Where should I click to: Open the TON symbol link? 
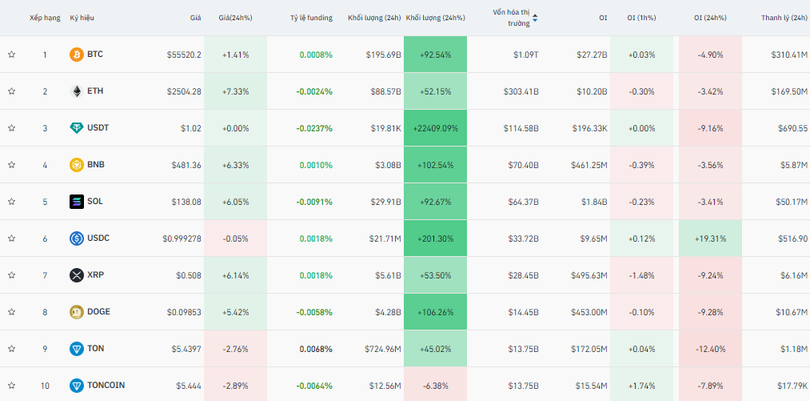95,348
